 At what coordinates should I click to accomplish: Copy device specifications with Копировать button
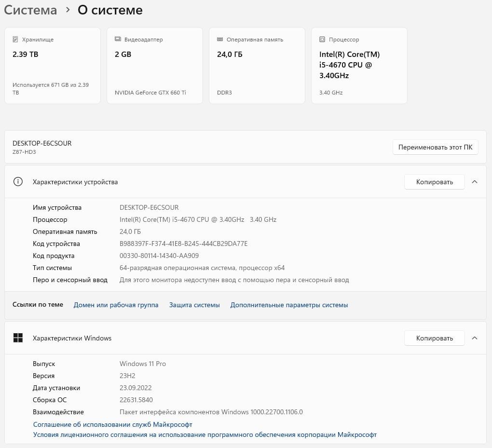[x=434, y=182]
